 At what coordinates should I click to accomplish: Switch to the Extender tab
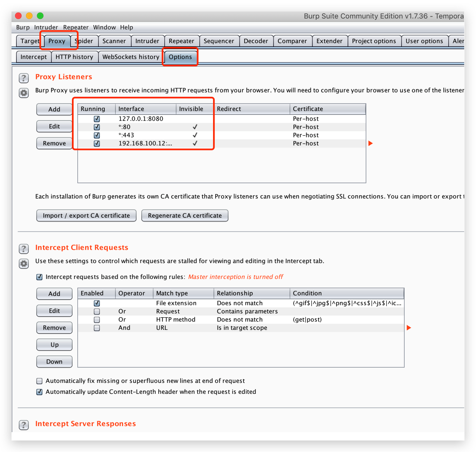(x=330, y=41)
